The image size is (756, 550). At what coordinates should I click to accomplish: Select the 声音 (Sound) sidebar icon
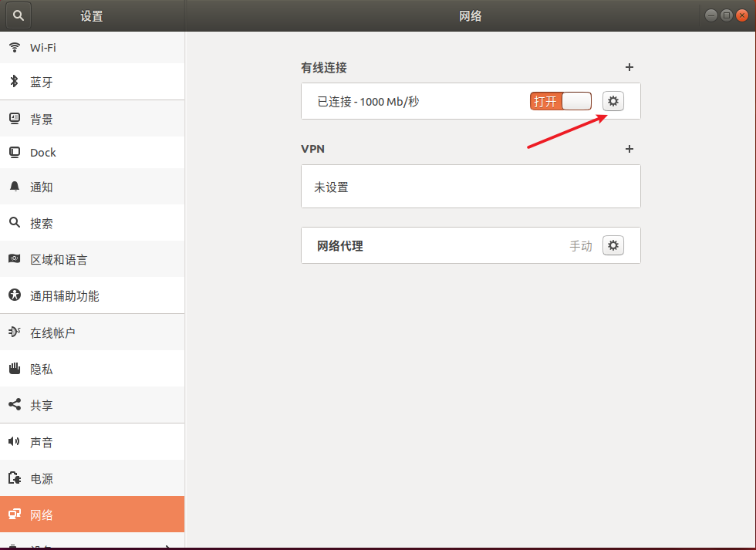tap(17, 441)
